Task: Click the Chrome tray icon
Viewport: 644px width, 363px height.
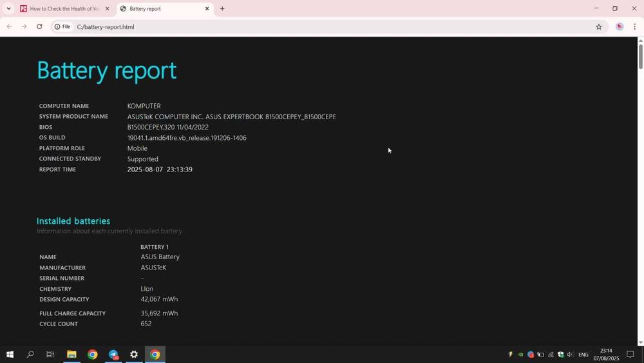Action: (x=530, y=355)
